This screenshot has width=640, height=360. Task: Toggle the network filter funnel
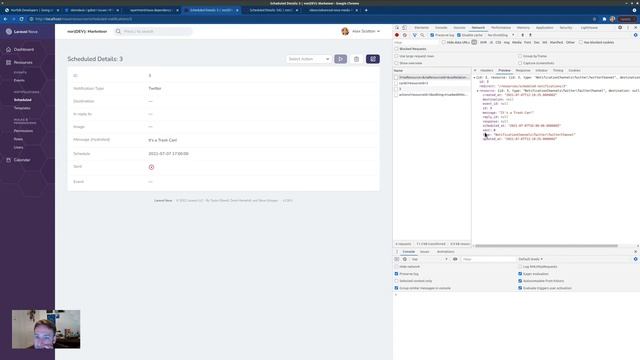coord(415,35)
